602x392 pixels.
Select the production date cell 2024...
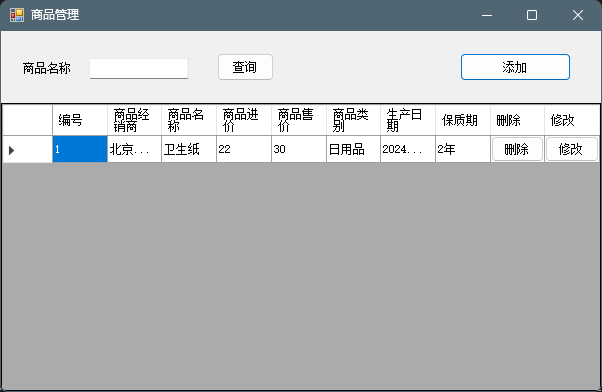pos(408,149)
